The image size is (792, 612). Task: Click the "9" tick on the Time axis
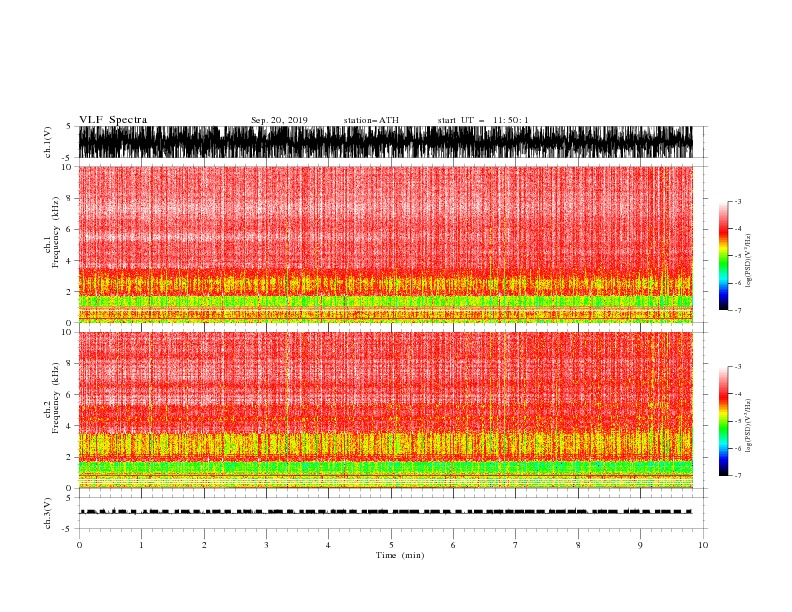coord(640,545)
